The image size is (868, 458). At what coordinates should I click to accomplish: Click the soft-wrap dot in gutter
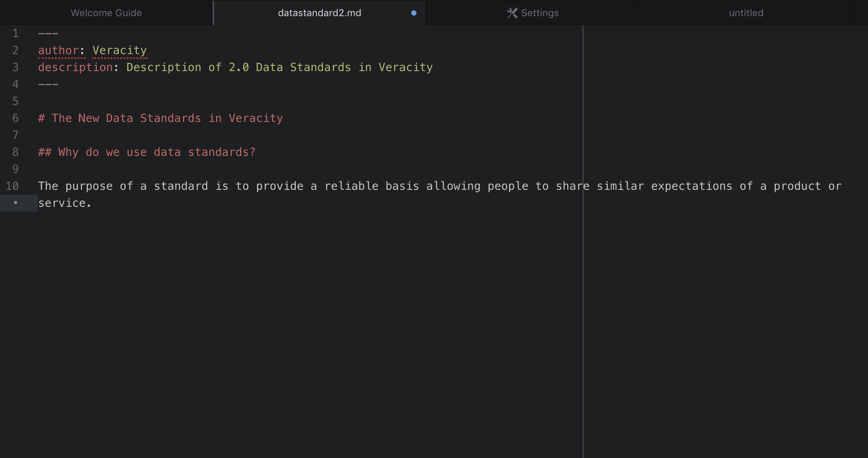(x=15, y=203)
